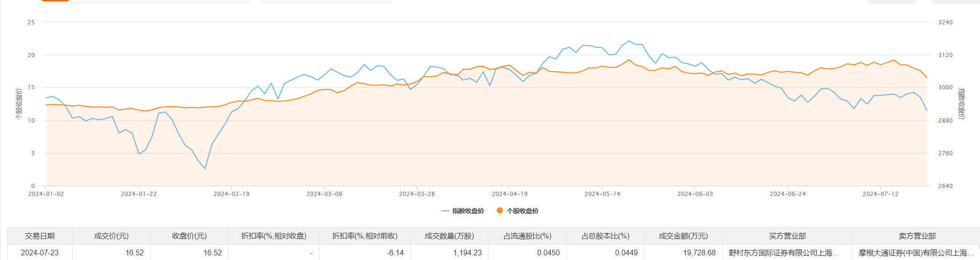Click the blue line marker for 指数收盘价
The image size is (980, 260).
pos(445,211)
